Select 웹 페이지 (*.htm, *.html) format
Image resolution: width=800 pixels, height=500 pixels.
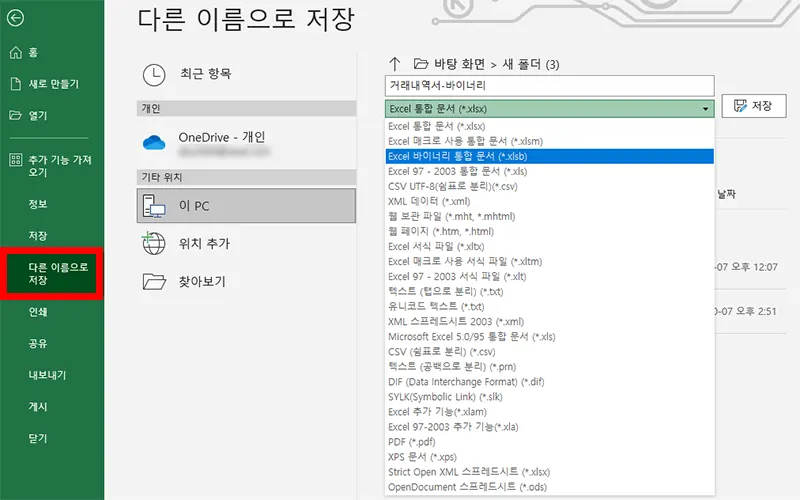coord(549,232)
